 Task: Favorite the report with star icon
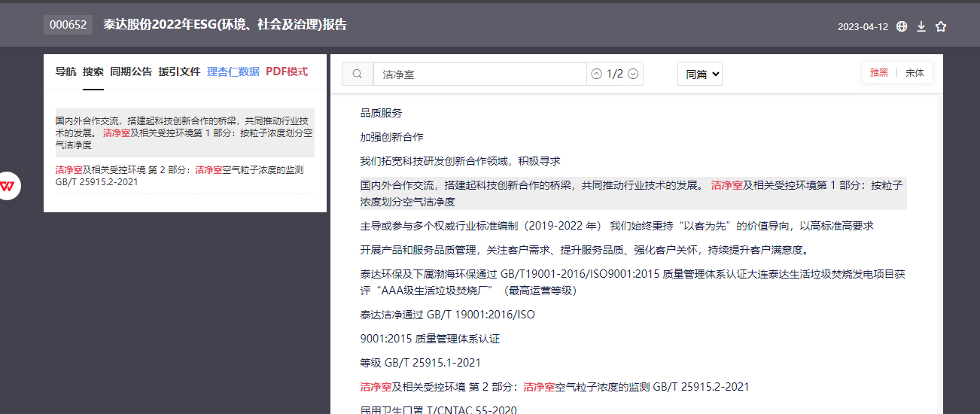(x=941, y=26)
